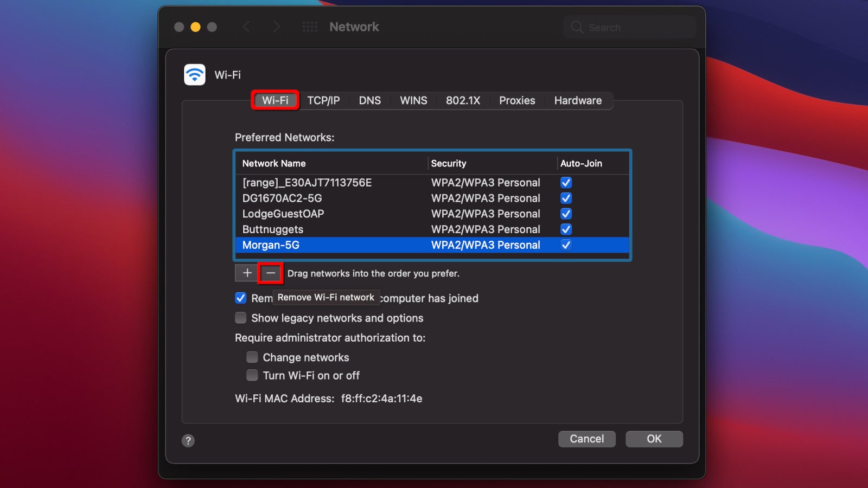
Task: Check Turn Wi-Fi on or off authorization
Action: pos(252,375)
